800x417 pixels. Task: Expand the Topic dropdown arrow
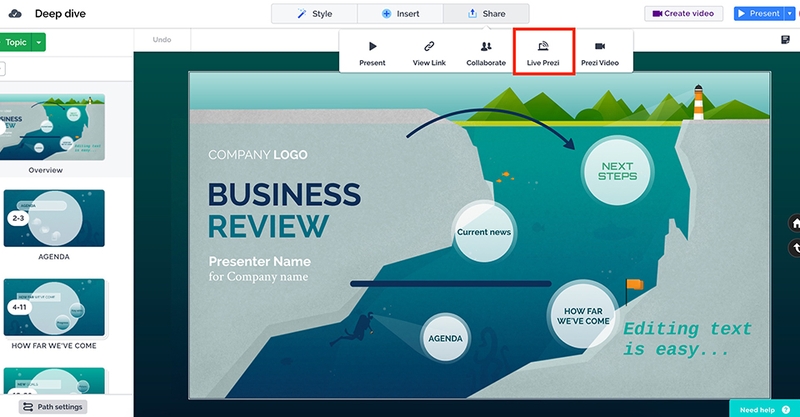pos(39,42)
